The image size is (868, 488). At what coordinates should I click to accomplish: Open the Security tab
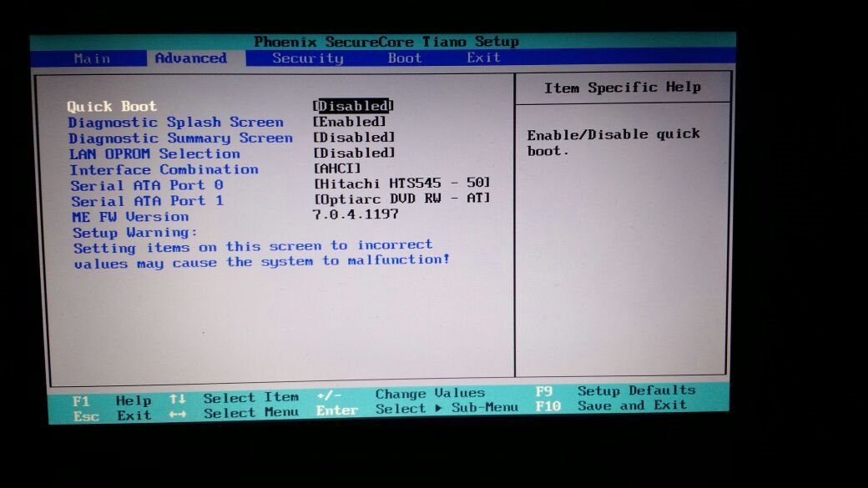(x=308, y=58)
